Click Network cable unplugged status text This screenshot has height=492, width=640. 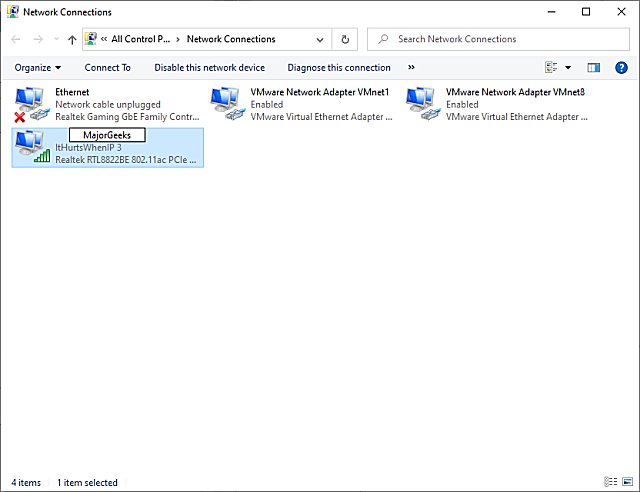[x=108, y=105]
